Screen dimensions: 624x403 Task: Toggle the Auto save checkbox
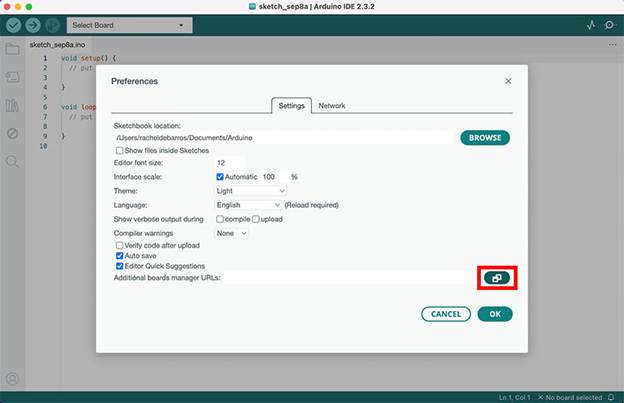point(121,255)
